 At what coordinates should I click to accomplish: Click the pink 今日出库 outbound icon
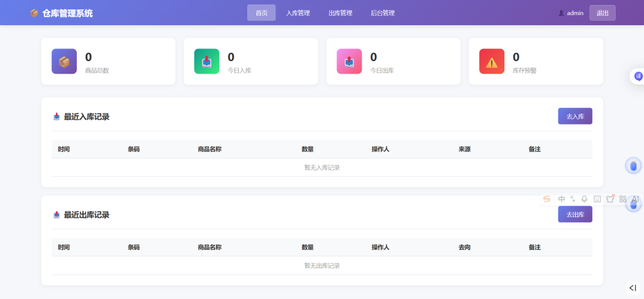(x=349, y=61)
